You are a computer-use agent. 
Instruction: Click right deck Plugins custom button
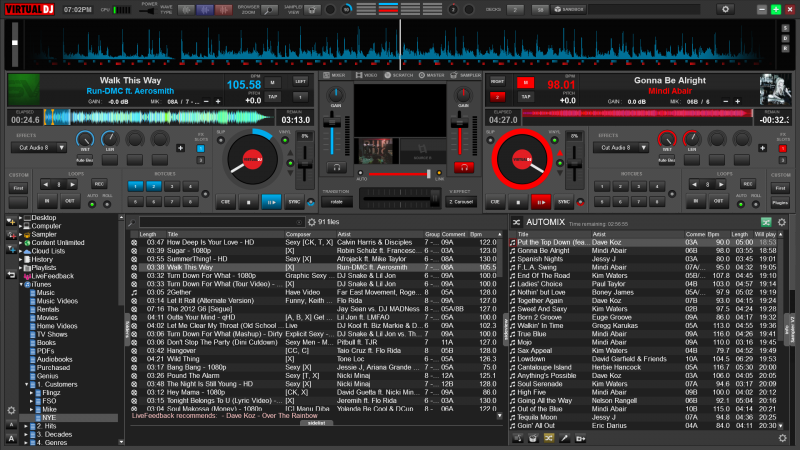click(780, 203)
